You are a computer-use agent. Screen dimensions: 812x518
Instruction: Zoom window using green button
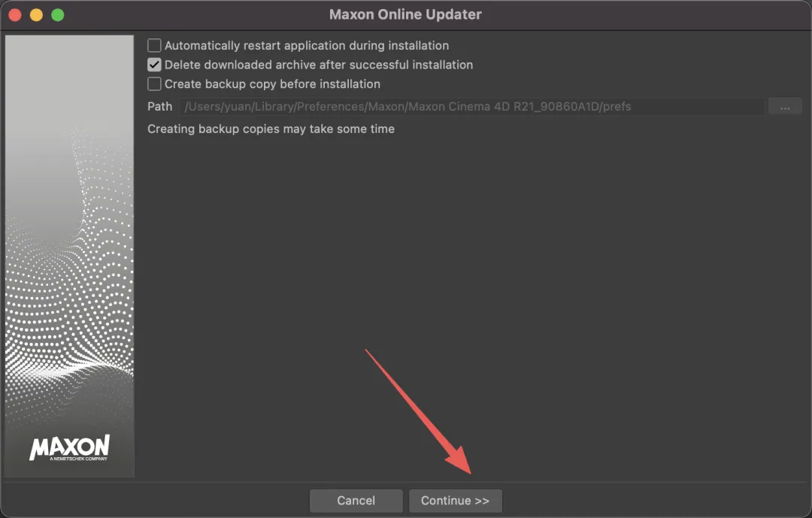coord(58,15)
